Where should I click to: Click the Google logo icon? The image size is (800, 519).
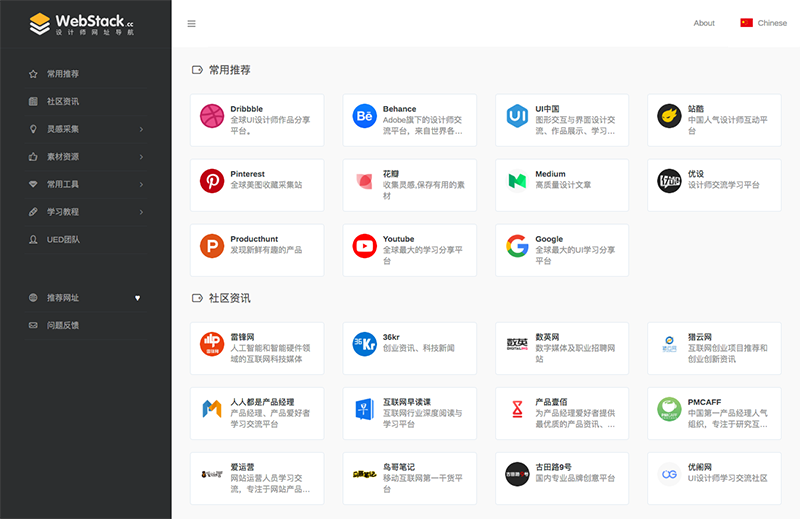click(x=517, y=246)
